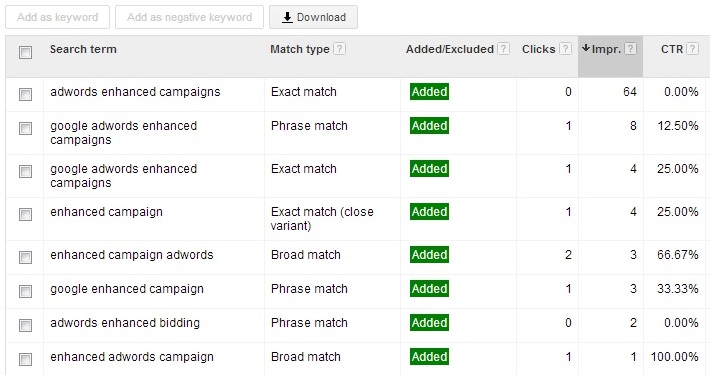Open the Clicks column help icon
Screen dimensions: 710x375
pos(565,48)
